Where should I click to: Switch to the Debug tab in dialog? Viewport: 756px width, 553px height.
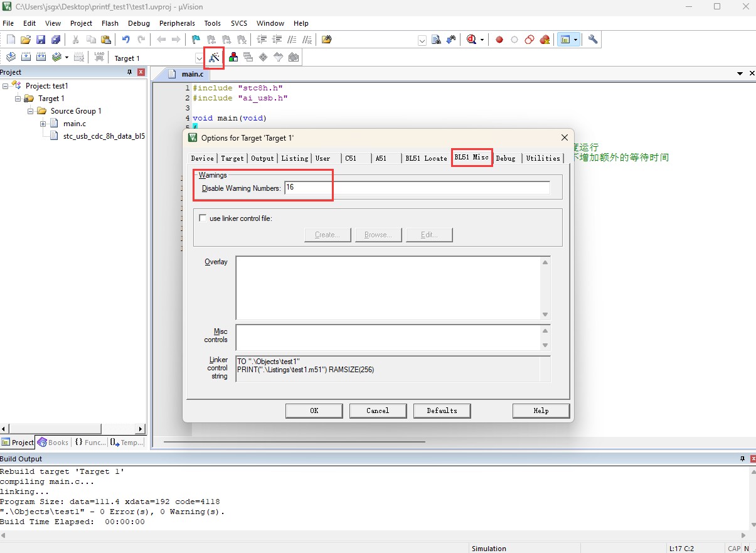point(506,158)
